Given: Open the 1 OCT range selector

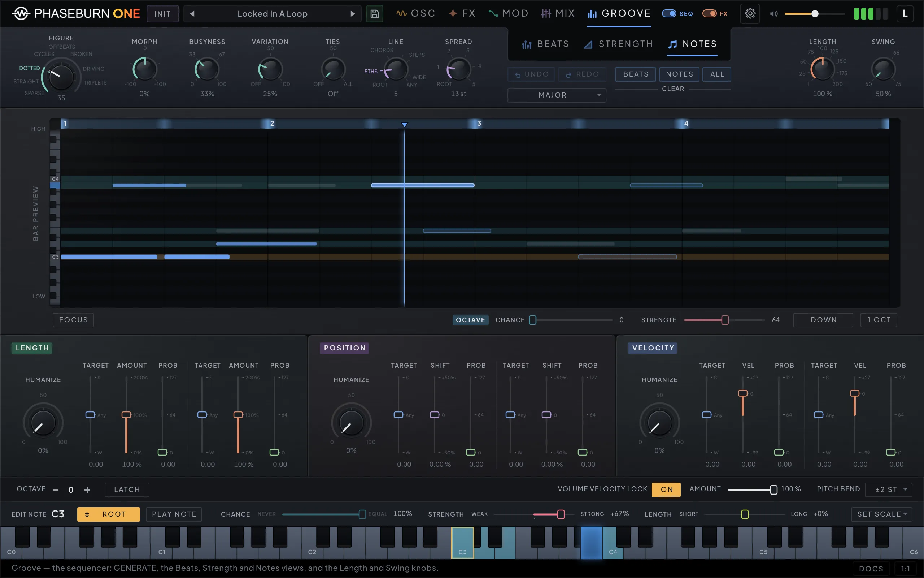Looking at the screenshot, I should [879, 320].
